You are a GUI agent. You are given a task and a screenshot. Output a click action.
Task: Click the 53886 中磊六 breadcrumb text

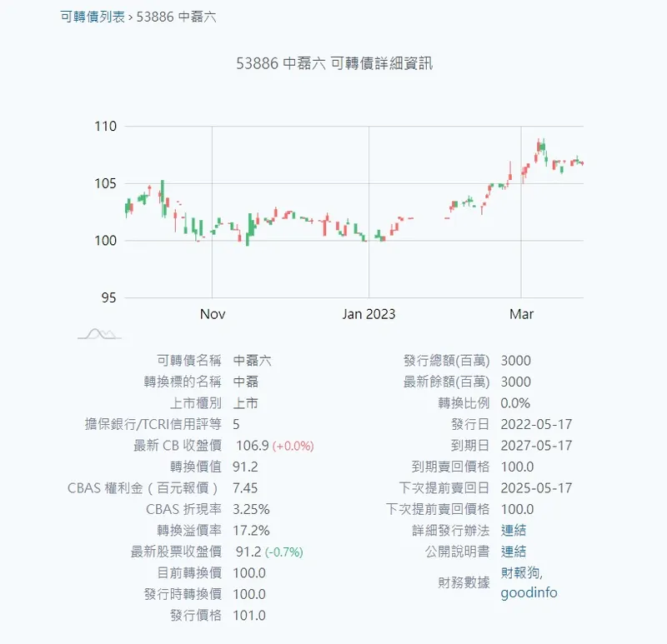point(175,17)
